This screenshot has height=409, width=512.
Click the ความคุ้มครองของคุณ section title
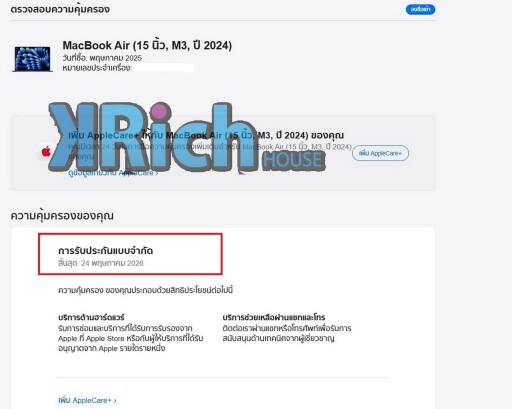pyautogui.click(x=62, y=216)
